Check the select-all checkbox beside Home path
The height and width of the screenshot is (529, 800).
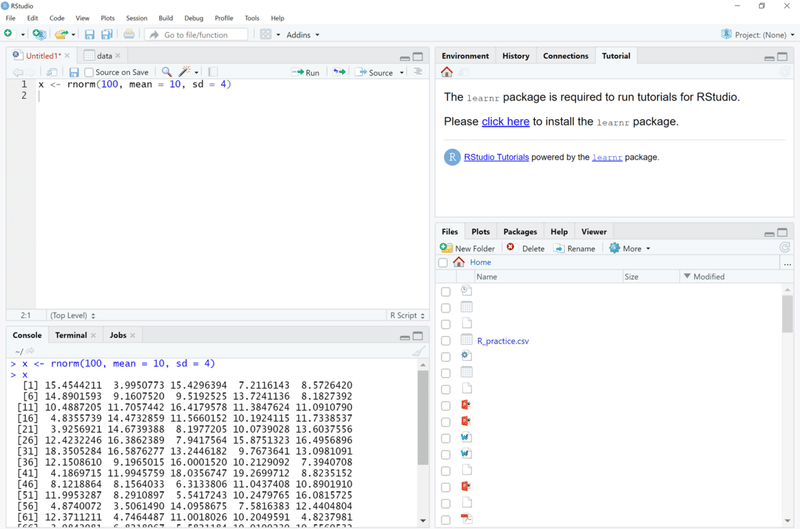coord(443,263)
